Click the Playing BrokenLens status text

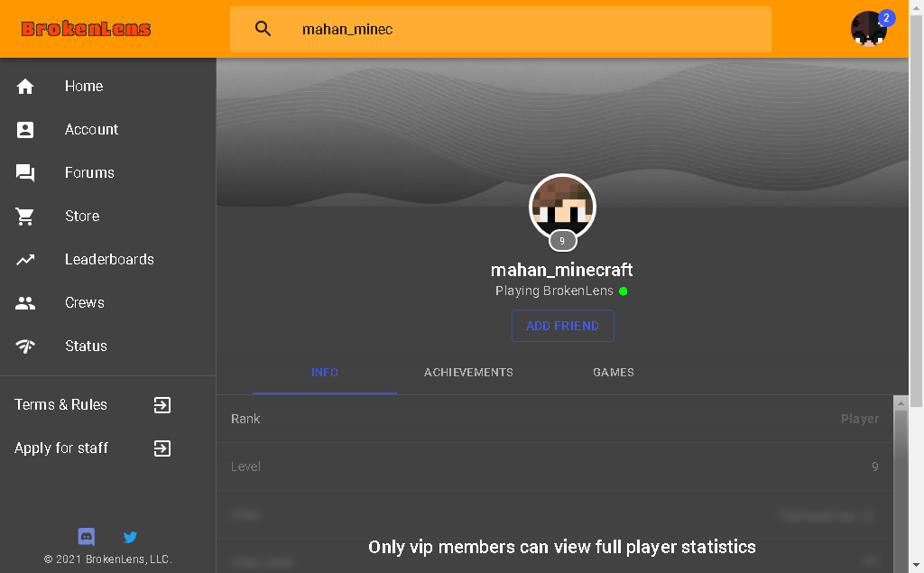tap(554, 291)
